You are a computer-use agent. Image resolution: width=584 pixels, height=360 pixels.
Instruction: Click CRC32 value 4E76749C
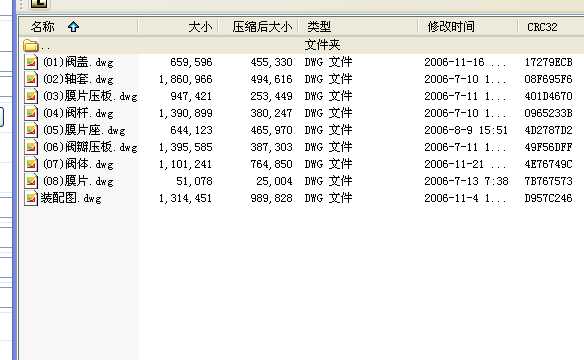[548, 164]
